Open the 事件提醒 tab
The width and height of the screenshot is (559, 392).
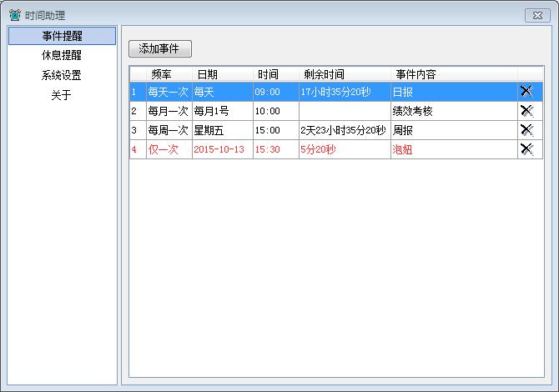62,36
